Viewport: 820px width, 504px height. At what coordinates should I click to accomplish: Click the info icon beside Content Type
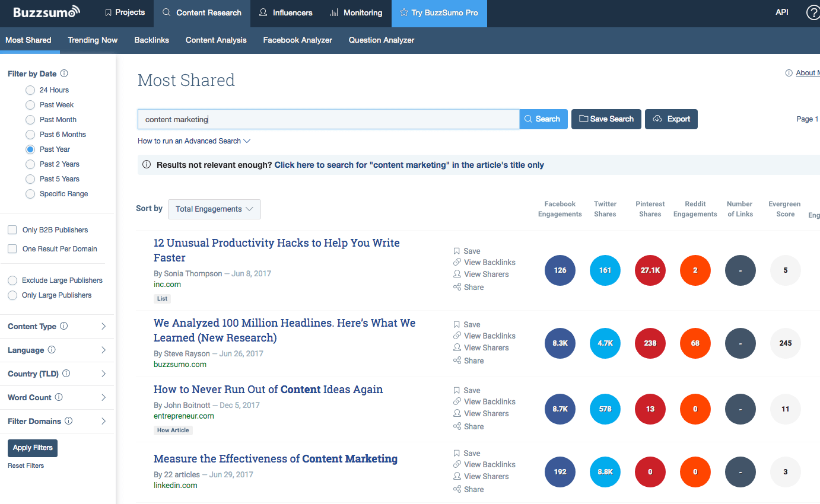tap(64, 326)
